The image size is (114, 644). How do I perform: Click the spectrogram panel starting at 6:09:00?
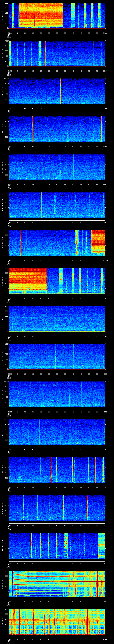point(57,622)
